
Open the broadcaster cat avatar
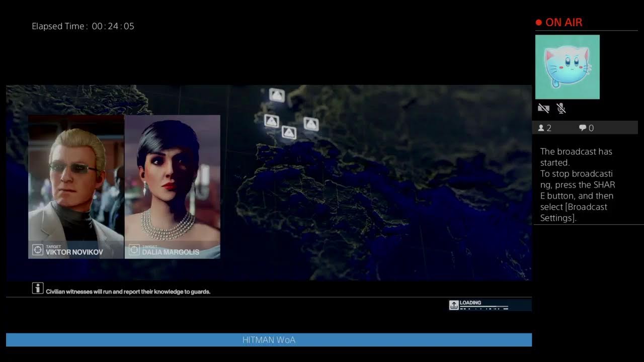pyautogui.click(x=568, y=67)
